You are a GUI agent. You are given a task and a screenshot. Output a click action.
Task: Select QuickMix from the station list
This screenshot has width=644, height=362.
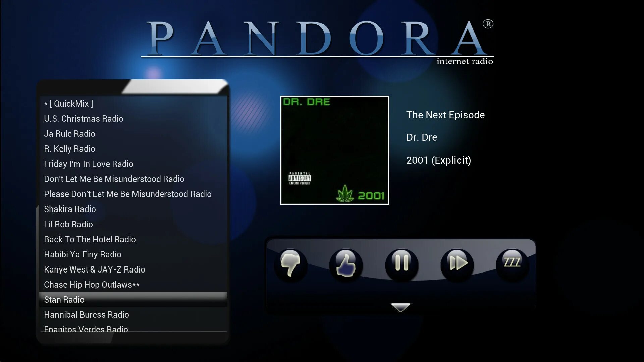pos(68,103)
